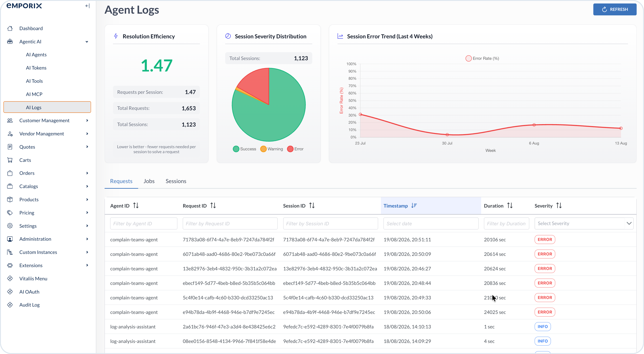Click the Vendor Management icon
The height and width of the screenshot is (354, 644).
10,134
